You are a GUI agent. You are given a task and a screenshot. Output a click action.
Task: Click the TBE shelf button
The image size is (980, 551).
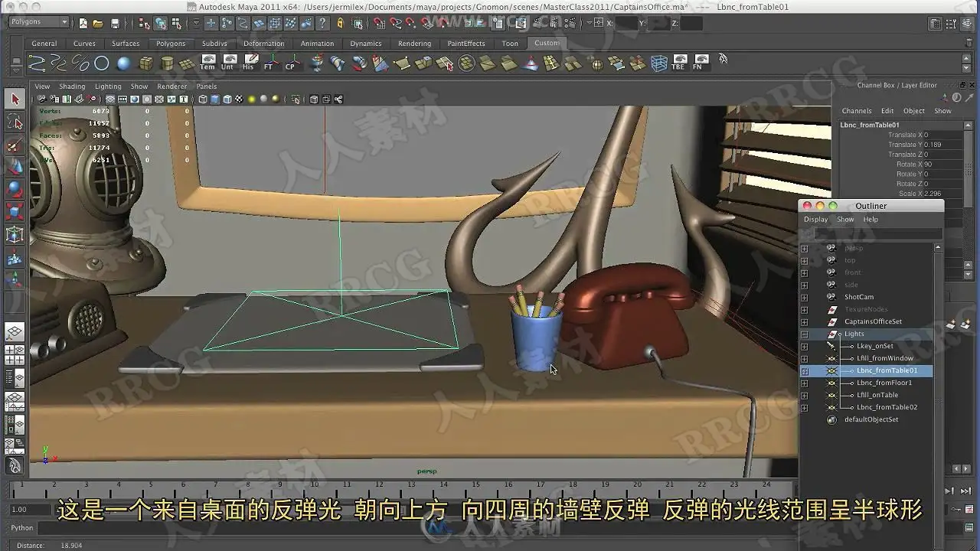tap(678, 64)
